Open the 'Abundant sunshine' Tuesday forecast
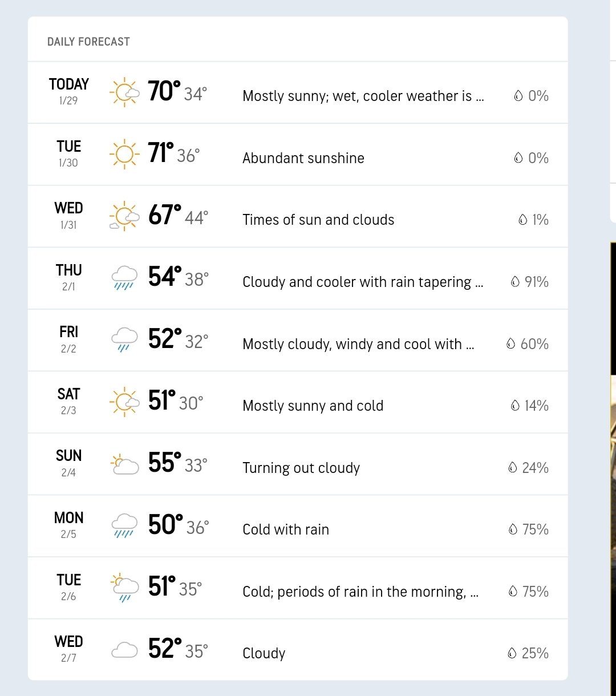 click(298, 155)
